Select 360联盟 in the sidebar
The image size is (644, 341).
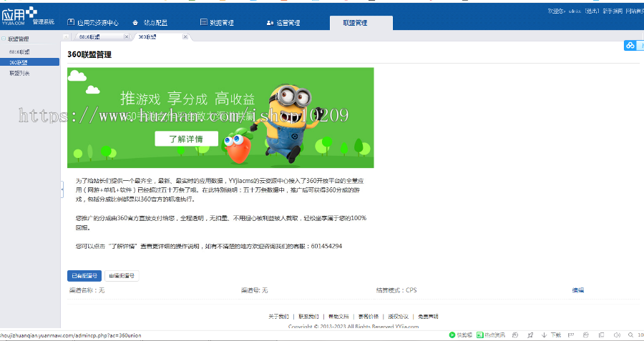pos(29,62)
